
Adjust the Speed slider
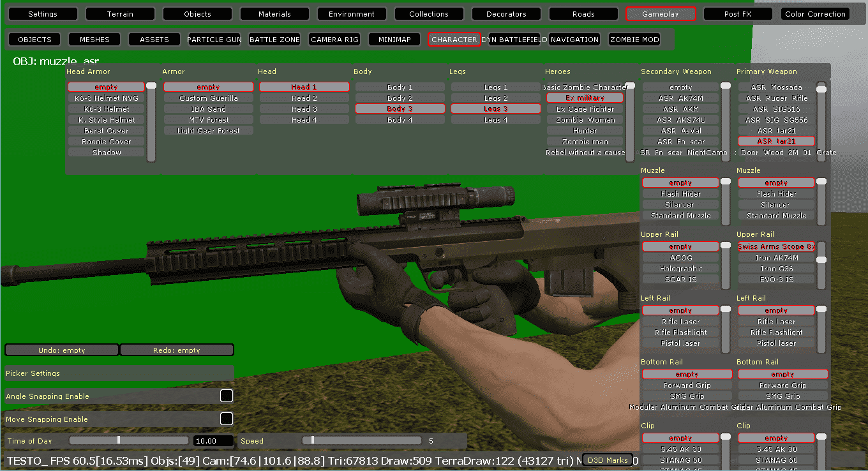[362, 440]
